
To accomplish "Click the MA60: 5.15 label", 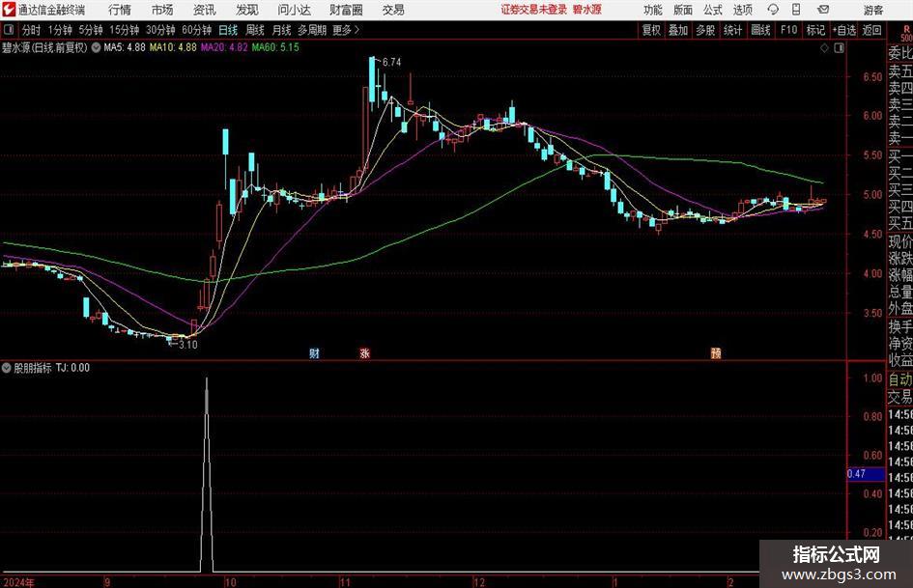I will pyautogui.click(x=275, y=47).
